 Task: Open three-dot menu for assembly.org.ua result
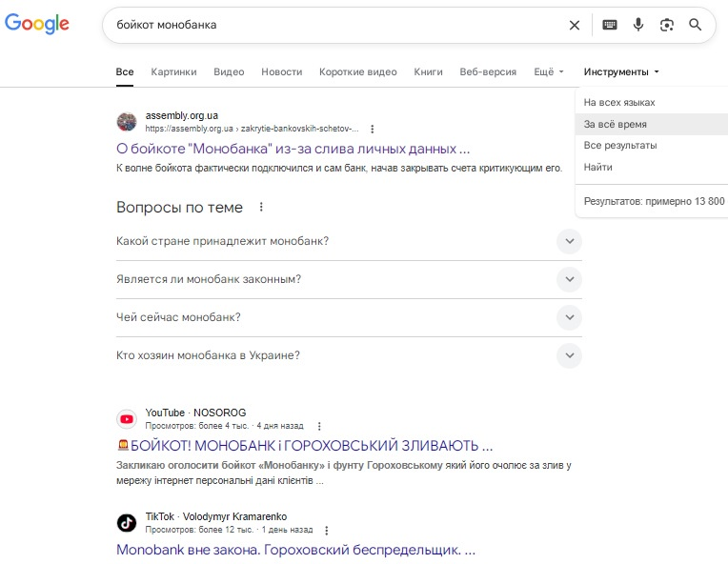point(373,129)
